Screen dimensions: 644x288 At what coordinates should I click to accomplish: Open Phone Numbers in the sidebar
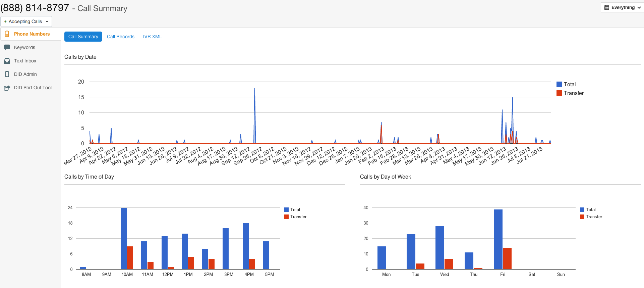point(31,34)
